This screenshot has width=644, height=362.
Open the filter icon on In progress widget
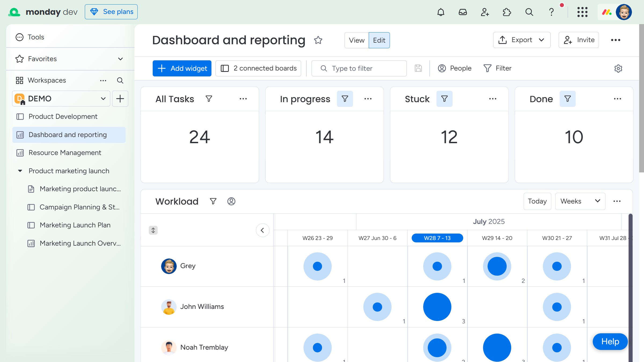tap(345, 99)
